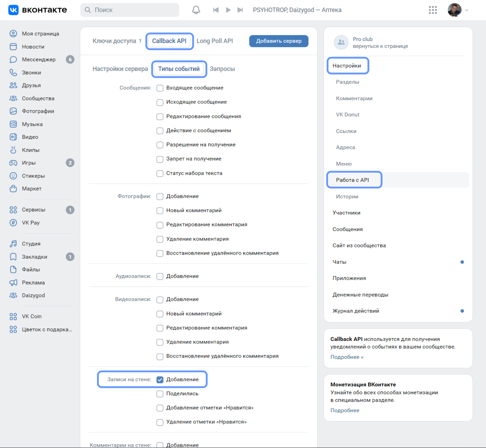Image resolution: width=486 pixels, height=448 pixels.
Task: Click the Добавить сервер button
Action: 279,41
